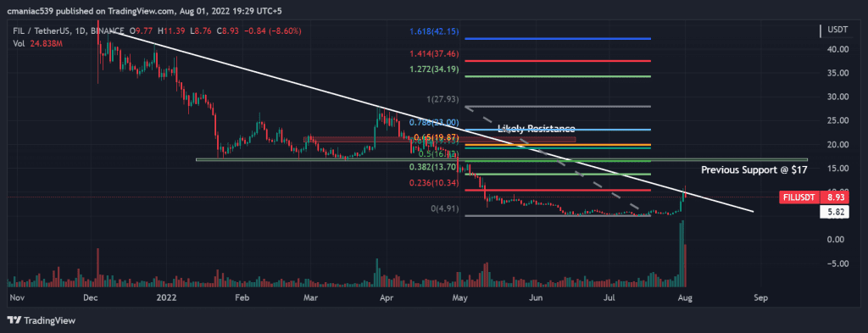Viewport: 868px width, 333px height.
Task: Click the Previous Support @ $17 annotation
Action: coord(754,170)
